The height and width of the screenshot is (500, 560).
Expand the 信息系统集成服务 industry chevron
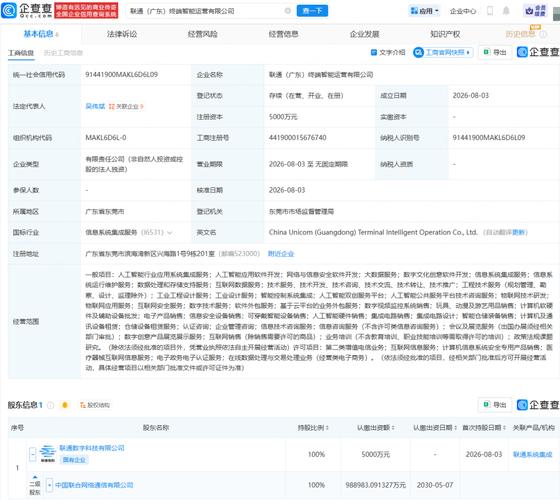pyautogui.click(x=170, y=233)
